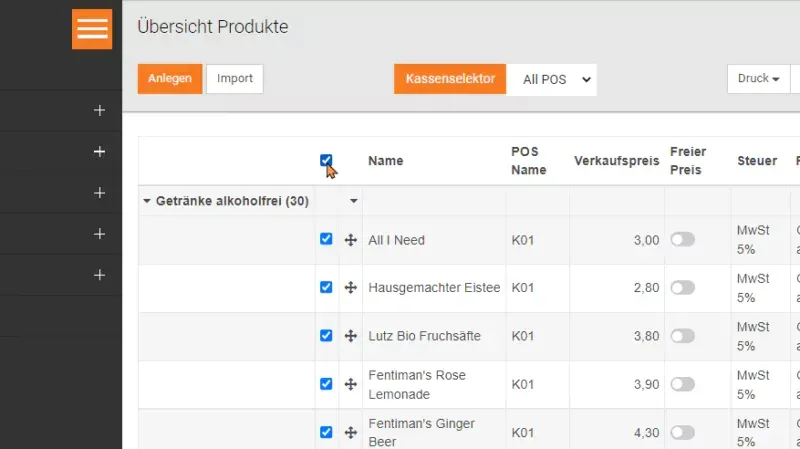Click the move icon for Fentiman's Rose Lemonade
Viewport: 800px width, 449px height.
[x=351, y=384]
